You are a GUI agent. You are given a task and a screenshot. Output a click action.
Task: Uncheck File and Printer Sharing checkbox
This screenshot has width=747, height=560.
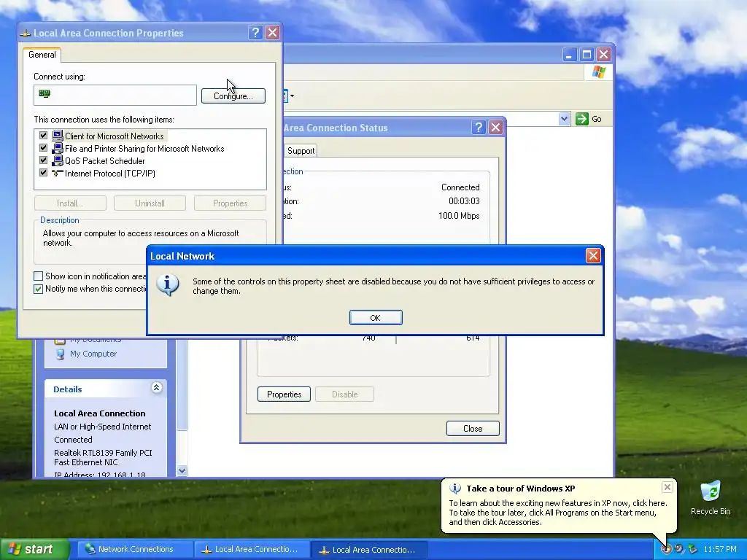[43, 148]
